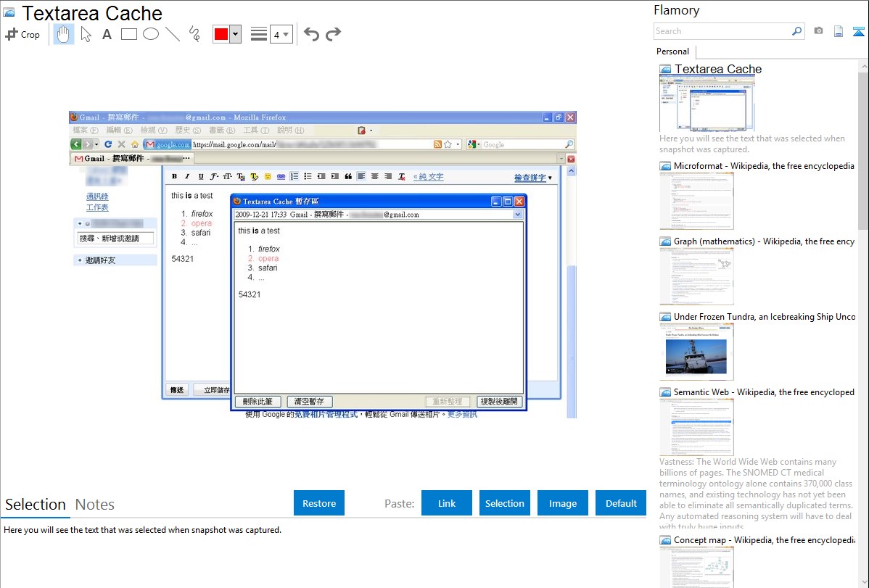This screenshot has width=869, height=588.
Task: Select the ellipse drawing tool
Action: (x=151, y=34)
